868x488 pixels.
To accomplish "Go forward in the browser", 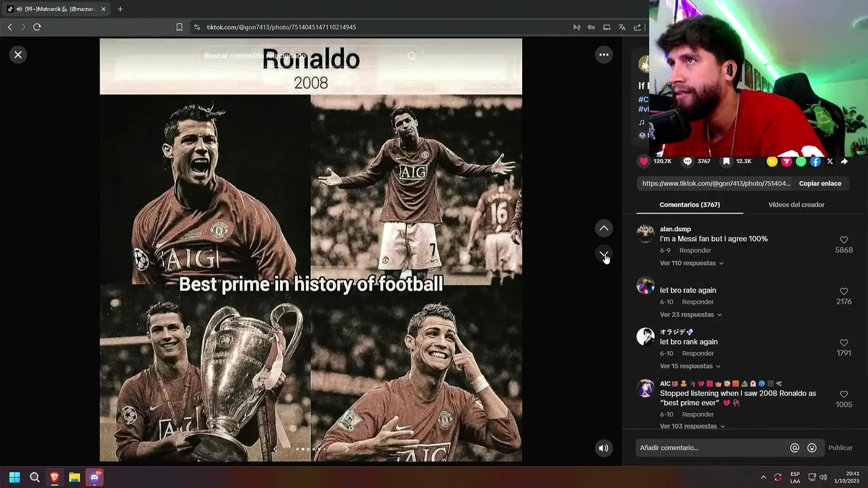I will pos(23,27).
